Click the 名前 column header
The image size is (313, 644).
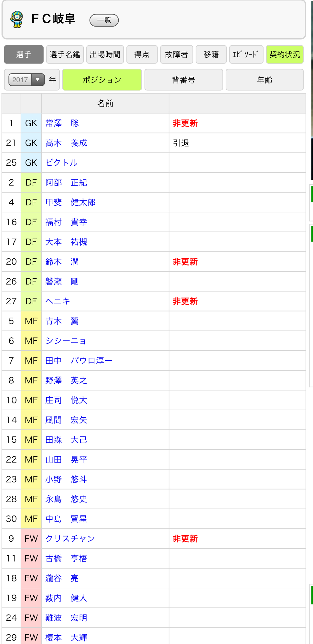pyautogui.click(x=105, y=104)
